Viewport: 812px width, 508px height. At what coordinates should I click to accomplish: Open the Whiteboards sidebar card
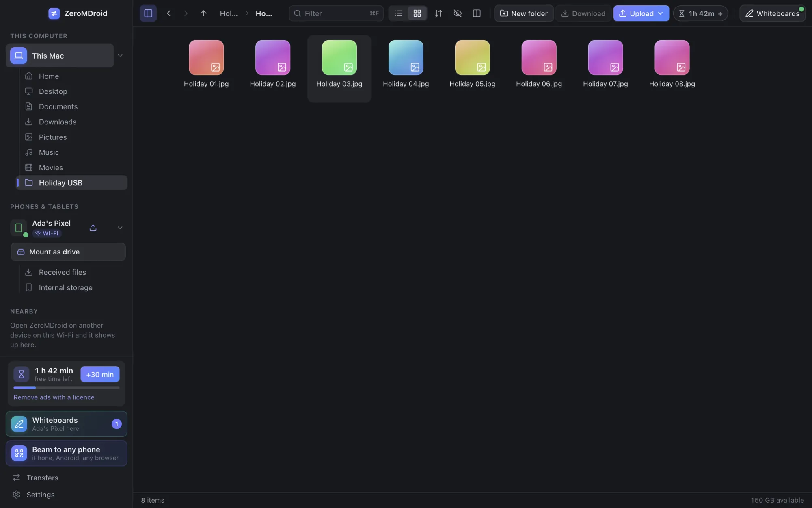click(67, 424)
